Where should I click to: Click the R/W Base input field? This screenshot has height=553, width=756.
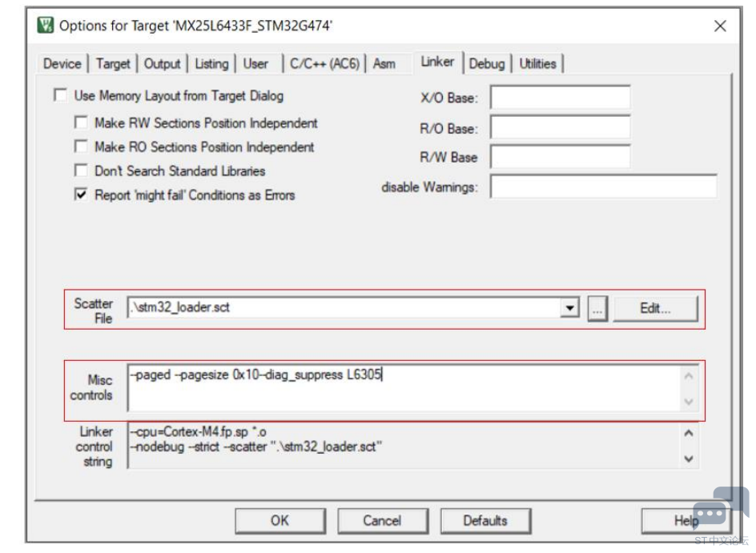pyautogui.click(x=561, y=157)
